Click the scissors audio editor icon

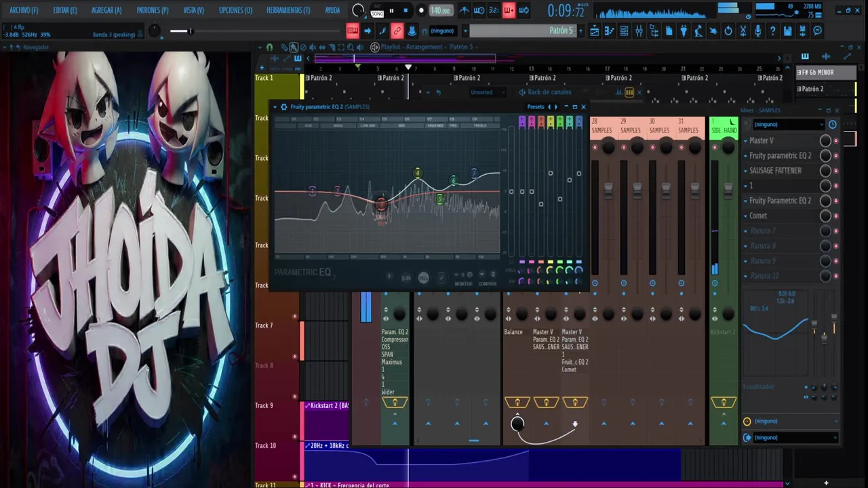[x=743, y=30]
